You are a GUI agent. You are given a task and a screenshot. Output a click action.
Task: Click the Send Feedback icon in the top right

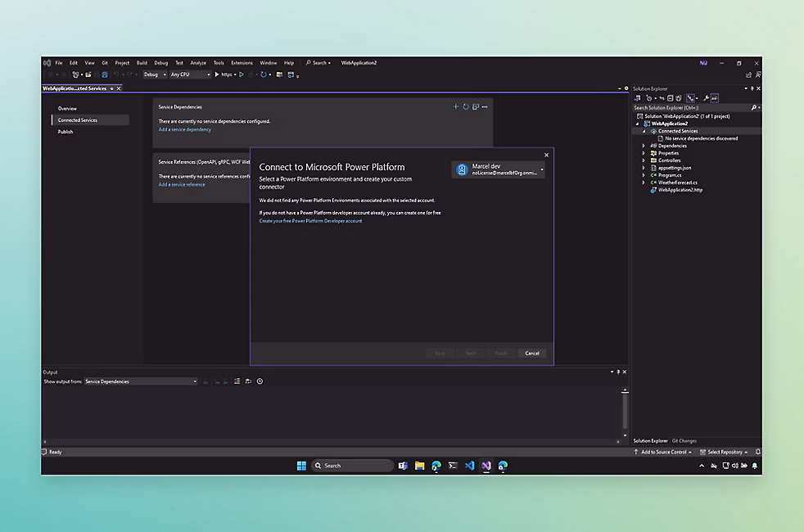(x=758, y=74)
